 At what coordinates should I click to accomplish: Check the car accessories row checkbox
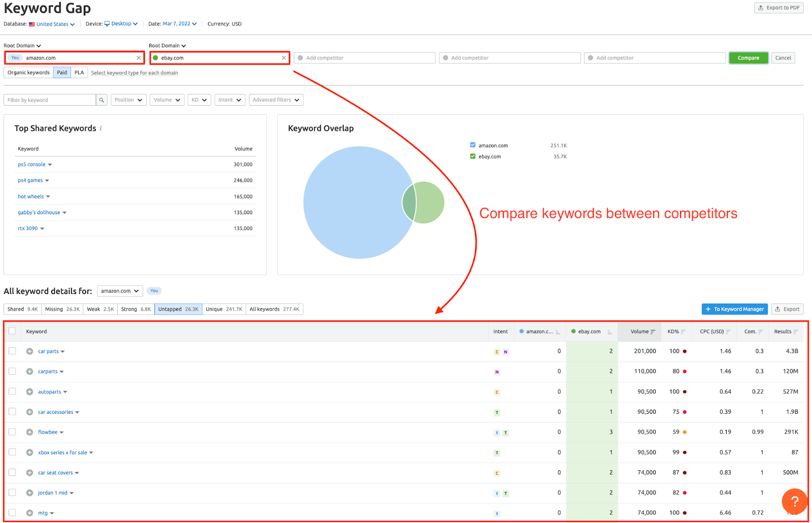(12, 412)
